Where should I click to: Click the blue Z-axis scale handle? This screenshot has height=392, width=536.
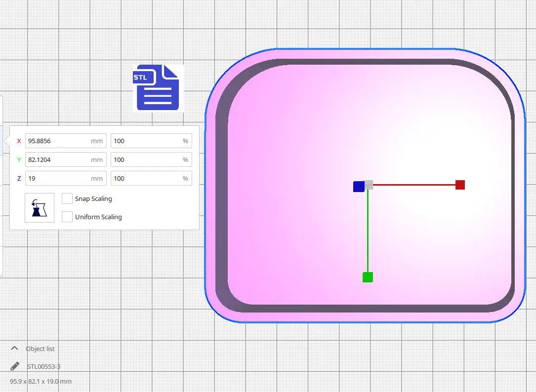(359, 187)
